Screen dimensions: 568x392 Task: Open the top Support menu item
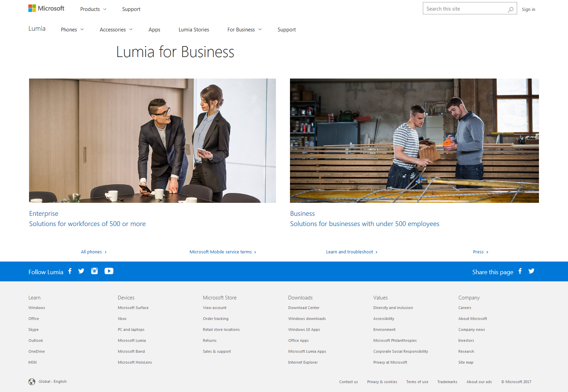click(131, 9)
